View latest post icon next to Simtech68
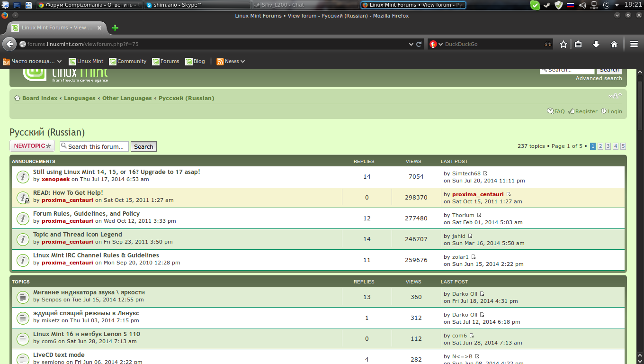 485,173
